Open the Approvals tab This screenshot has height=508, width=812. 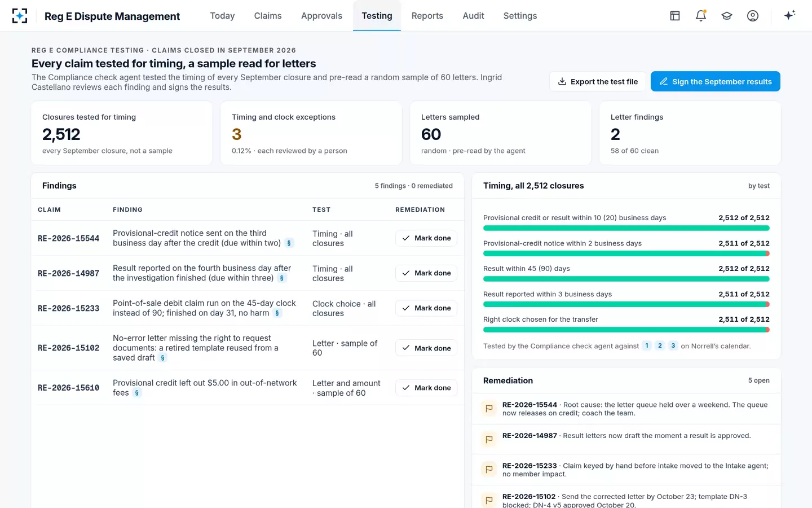pyautogui.click(x=321, y=16)
